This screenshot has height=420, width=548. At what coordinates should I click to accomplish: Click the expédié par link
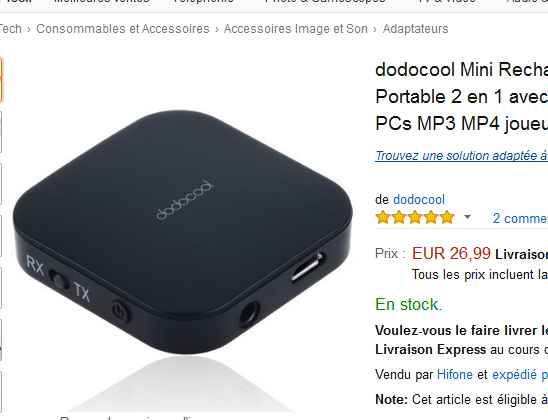[x=520, y=375]
